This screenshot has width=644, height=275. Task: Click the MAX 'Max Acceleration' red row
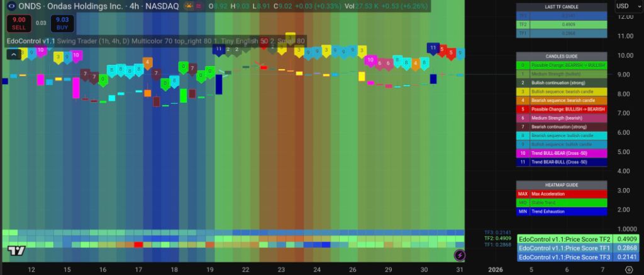point(562,194)
